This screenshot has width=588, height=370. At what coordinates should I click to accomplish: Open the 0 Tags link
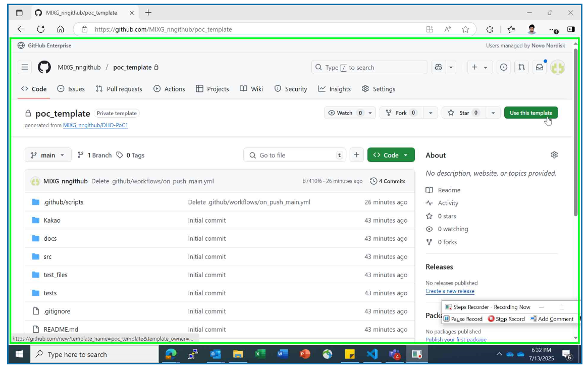click(131, 155)
